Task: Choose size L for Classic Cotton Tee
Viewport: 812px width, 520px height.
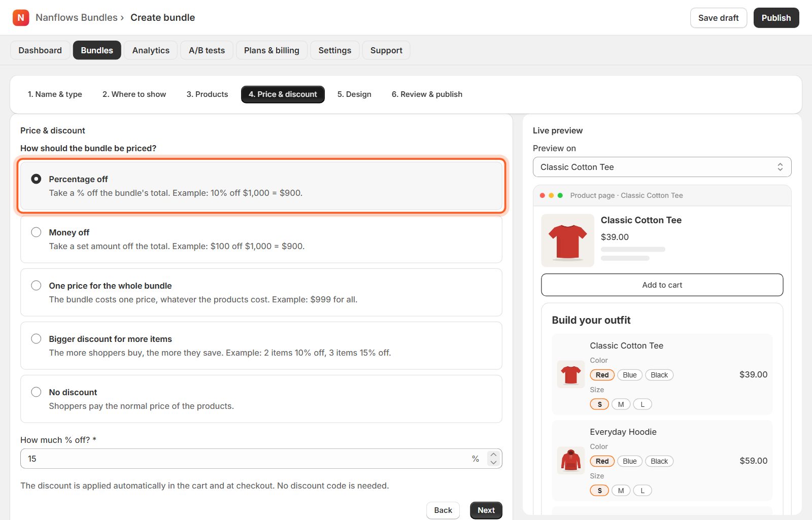Action: tap(642, 404)
